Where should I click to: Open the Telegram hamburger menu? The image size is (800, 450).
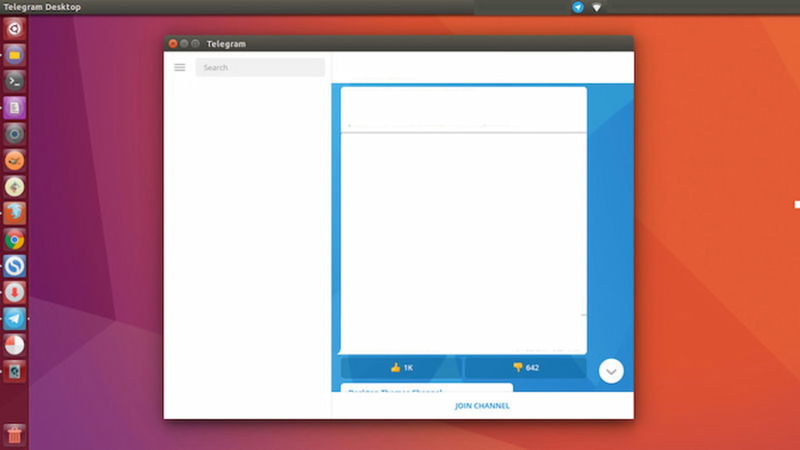tap(180, 68)
